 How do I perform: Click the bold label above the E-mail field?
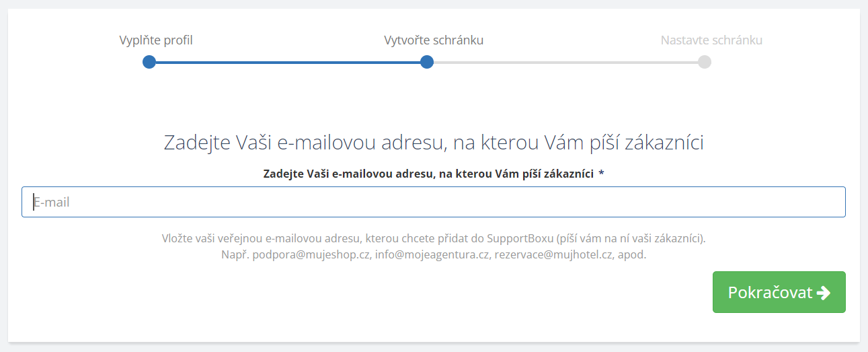click(428, 174)
